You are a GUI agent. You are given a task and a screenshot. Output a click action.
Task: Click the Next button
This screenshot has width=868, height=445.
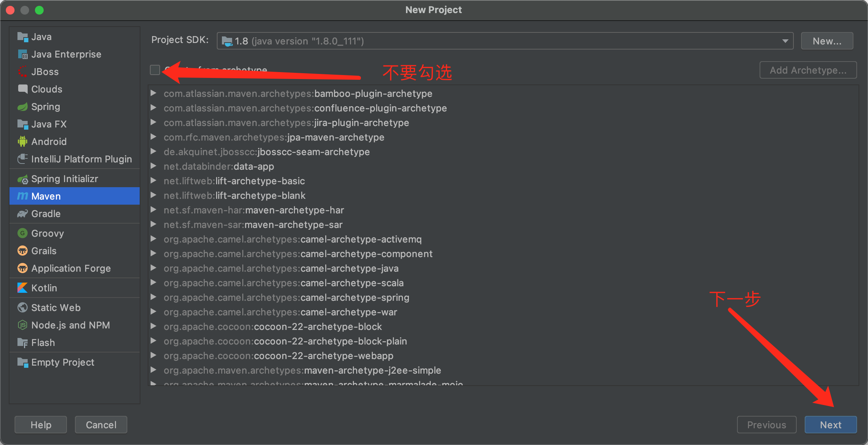831,425
